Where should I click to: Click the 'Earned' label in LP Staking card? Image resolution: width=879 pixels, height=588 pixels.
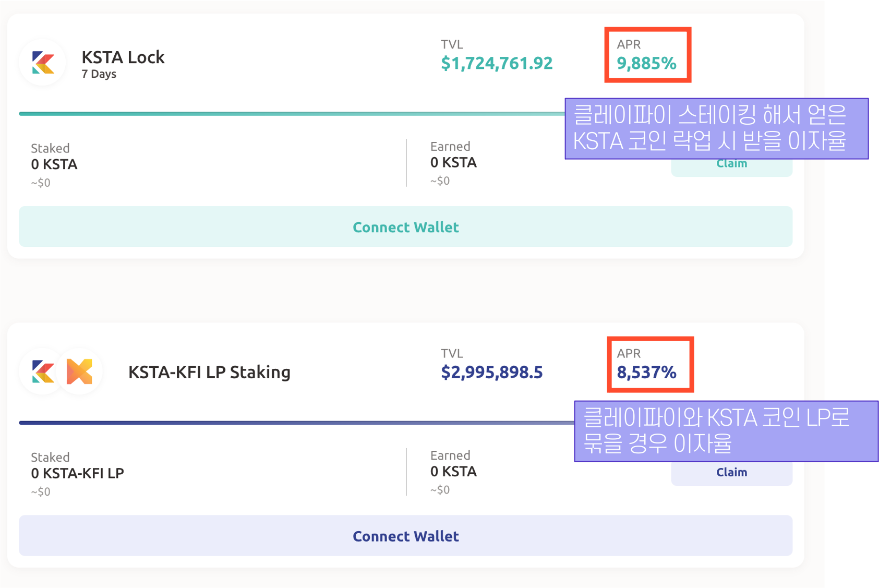coord(450,455)
